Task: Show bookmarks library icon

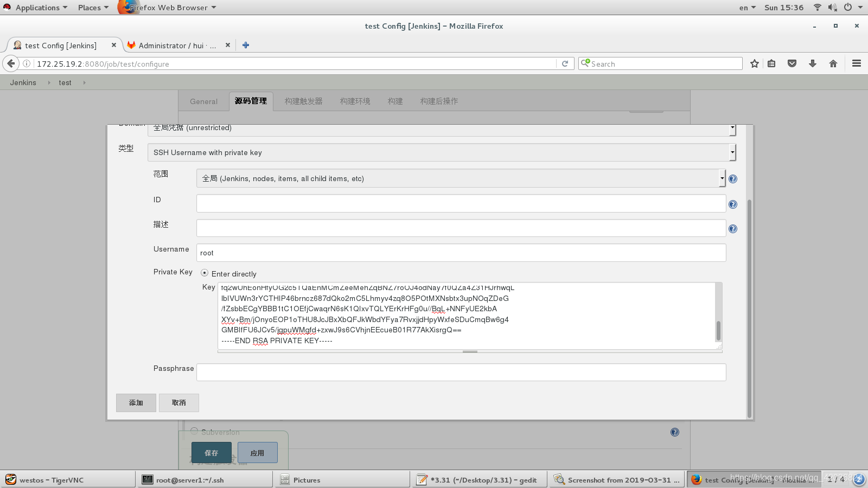Action: [x=771, y=63]
